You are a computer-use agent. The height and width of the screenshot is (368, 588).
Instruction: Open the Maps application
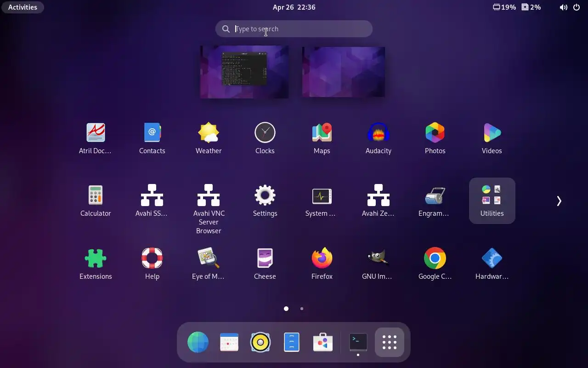(322, 138)
